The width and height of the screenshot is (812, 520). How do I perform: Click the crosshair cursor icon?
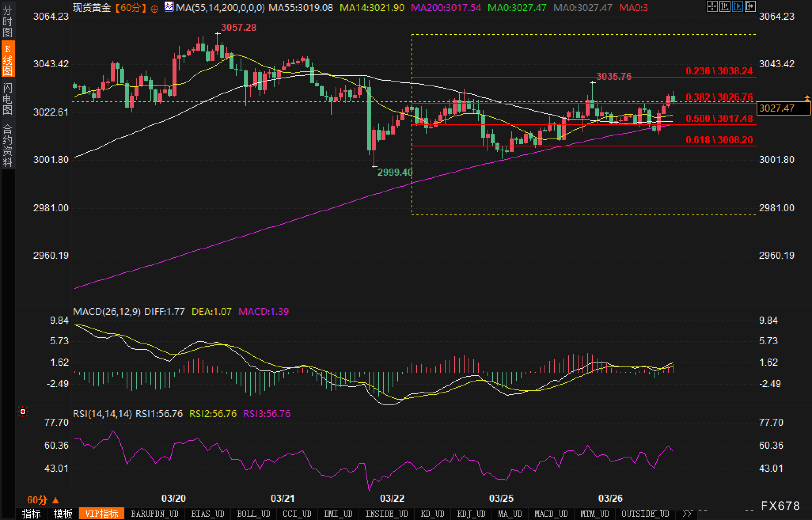pyautogui.click(x=712, y=7)
